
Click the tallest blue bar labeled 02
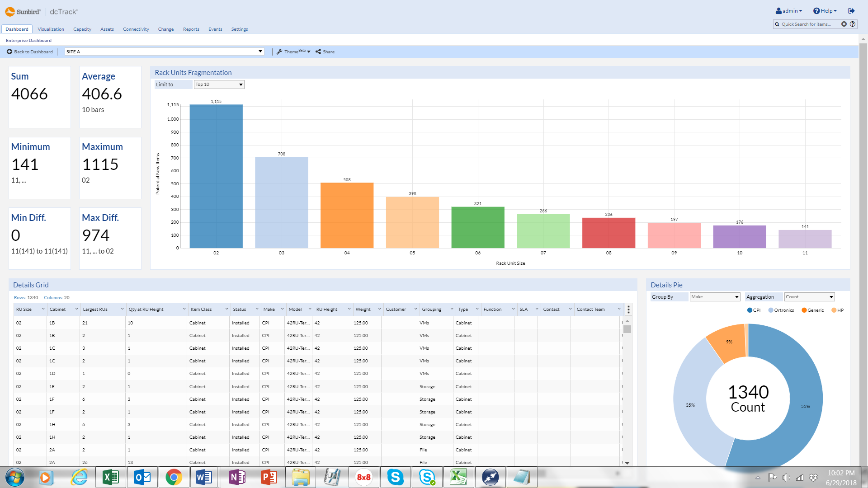coord(216,176)
